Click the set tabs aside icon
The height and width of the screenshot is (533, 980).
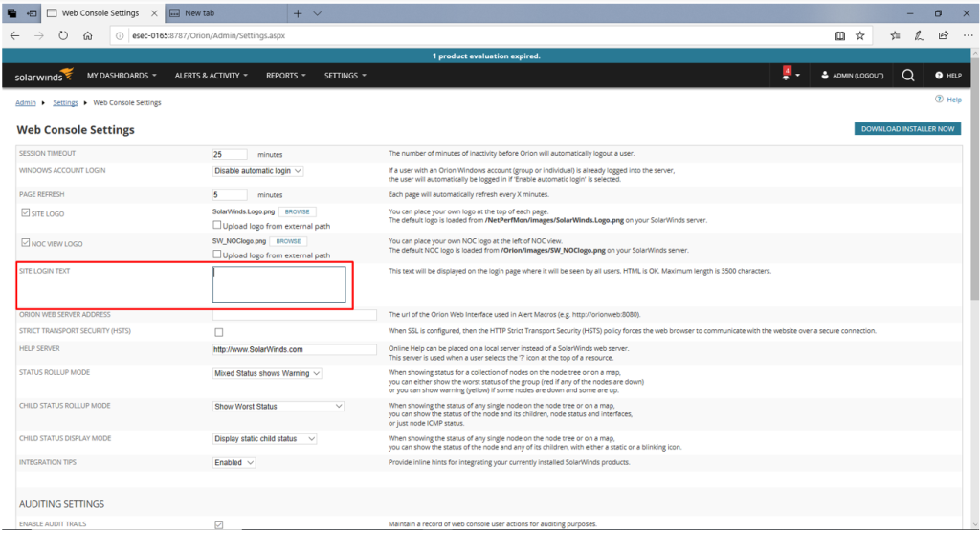32,13
